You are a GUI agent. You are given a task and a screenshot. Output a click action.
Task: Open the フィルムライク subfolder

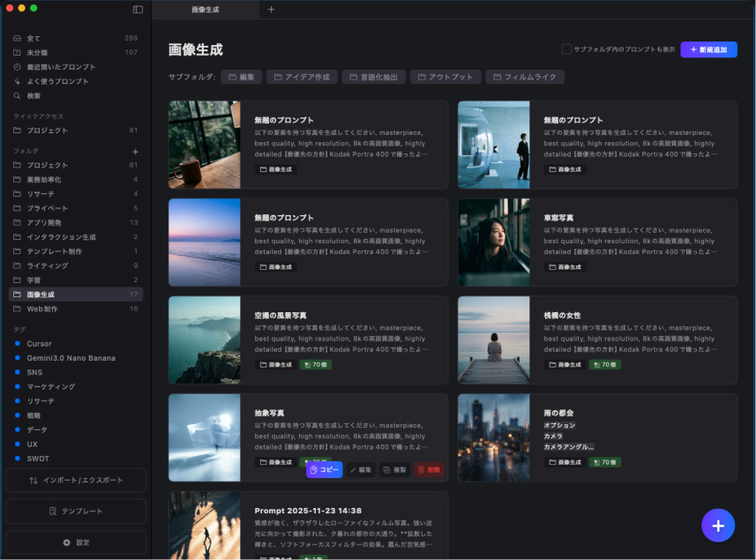click(525, 77)
